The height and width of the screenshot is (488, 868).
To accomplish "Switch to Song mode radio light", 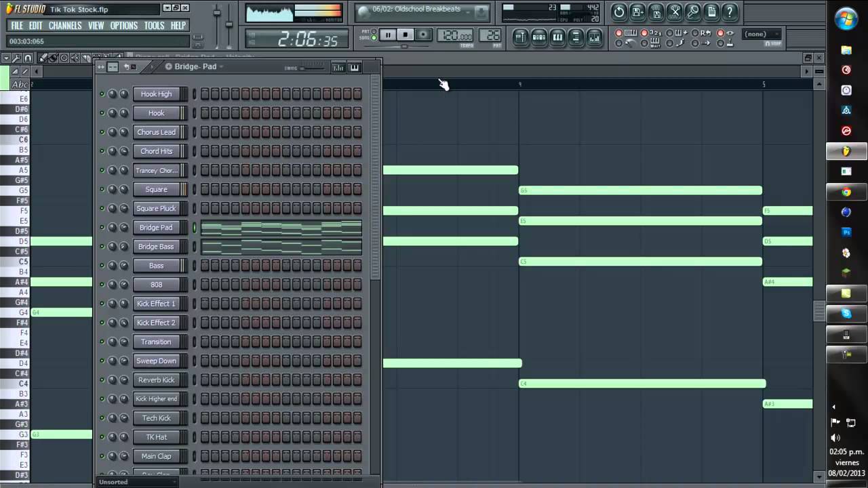I will click(x=374, y=38).
